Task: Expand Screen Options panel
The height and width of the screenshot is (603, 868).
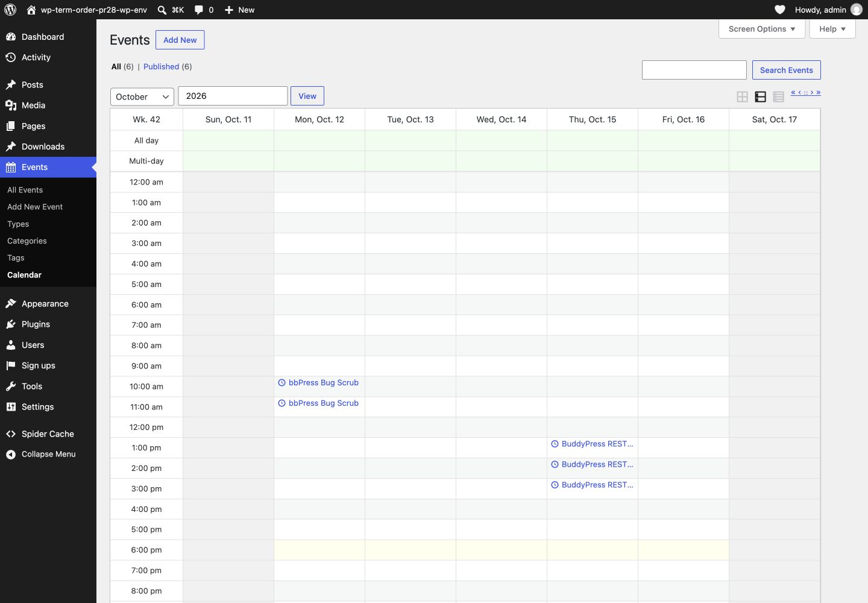Action: (762, 28)
